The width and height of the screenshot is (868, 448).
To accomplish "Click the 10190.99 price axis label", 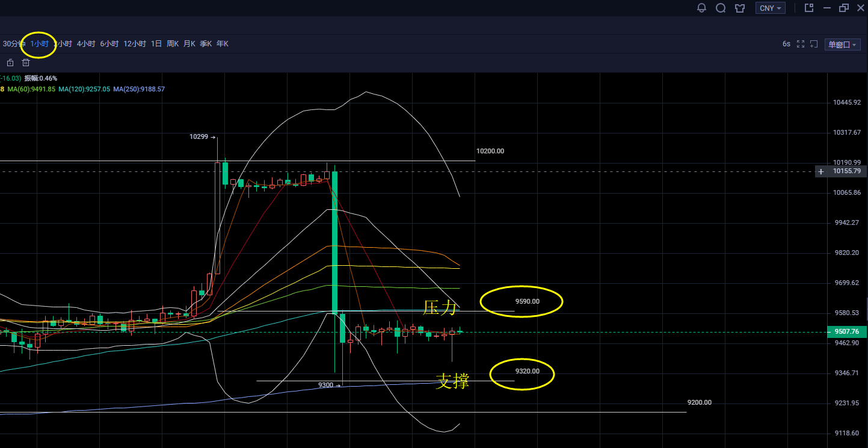I will coord(848,162).
